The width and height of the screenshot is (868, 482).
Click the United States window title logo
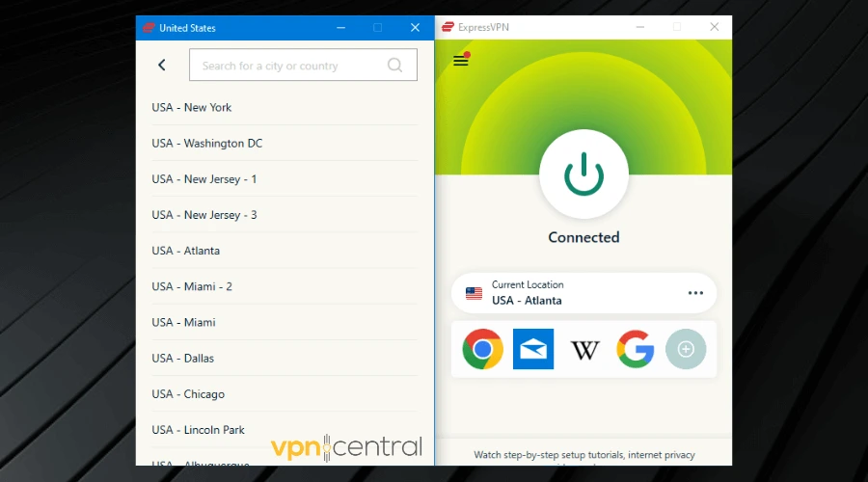(x=149, y=28)
